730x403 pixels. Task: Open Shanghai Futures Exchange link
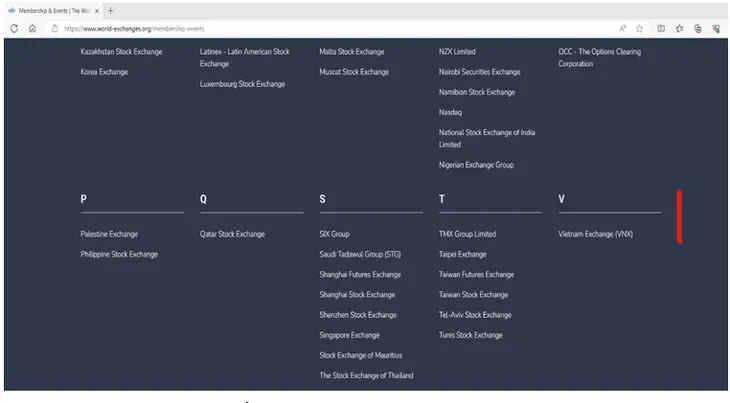[360, 275]
